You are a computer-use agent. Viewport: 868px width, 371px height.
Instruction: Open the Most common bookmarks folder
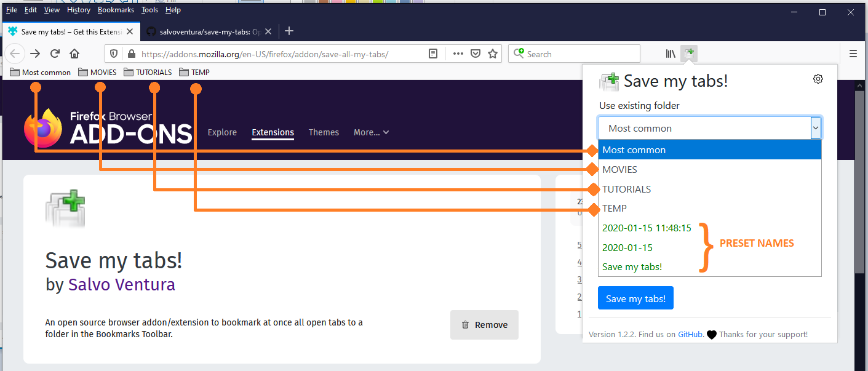pos(41,72)
